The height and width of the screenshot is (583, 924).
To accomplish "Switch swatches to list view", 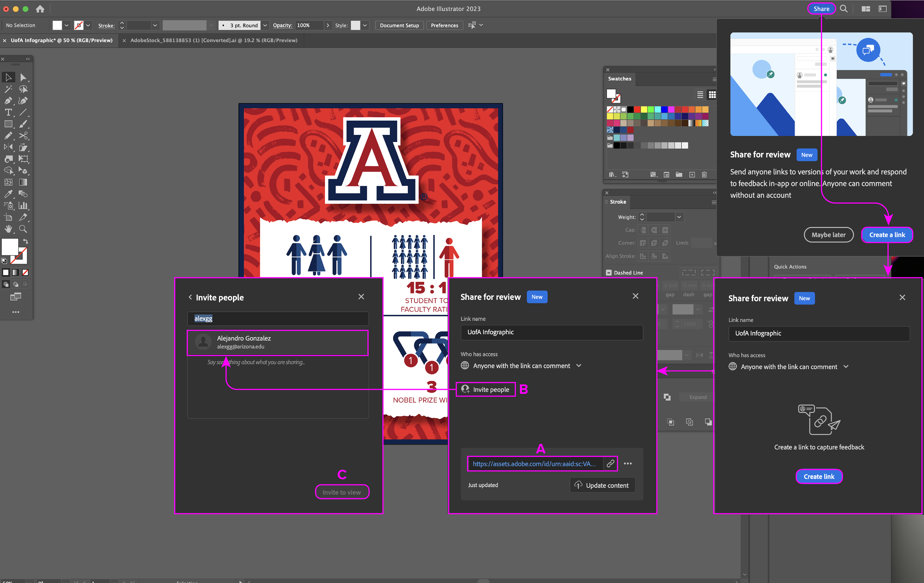I will [x=700, y=94].
